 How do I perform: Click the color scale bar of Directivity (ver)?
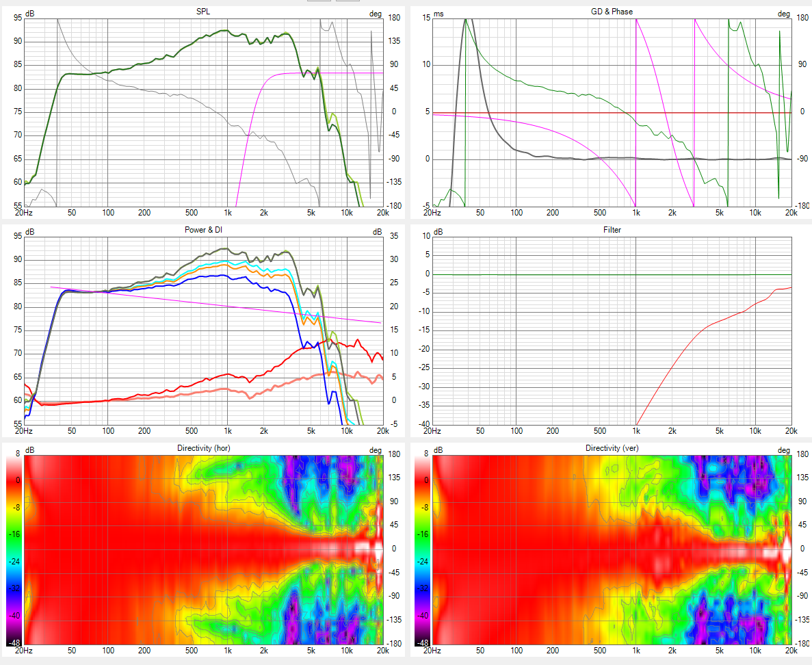pos(423,551)
